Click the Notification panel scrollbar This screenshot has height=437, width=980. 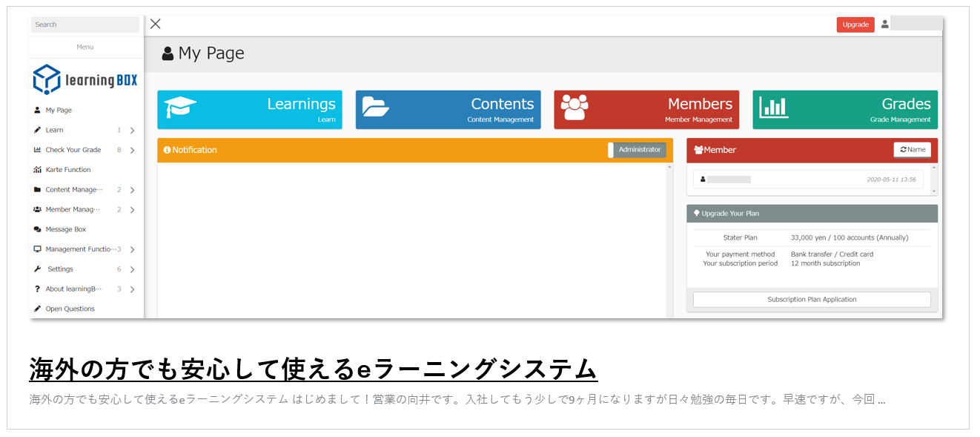pyautogui.click(x=669, y=237)
